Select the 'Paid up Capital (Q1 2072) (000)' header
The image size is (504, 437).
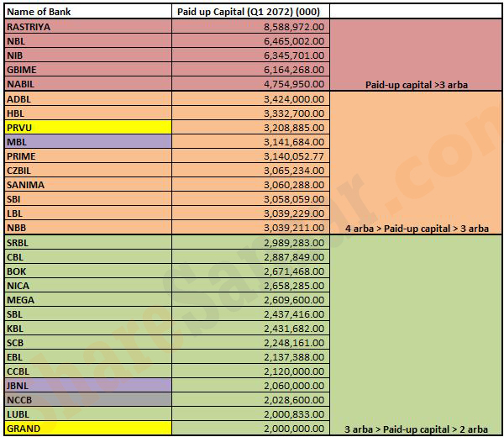(x=250, y=12)
